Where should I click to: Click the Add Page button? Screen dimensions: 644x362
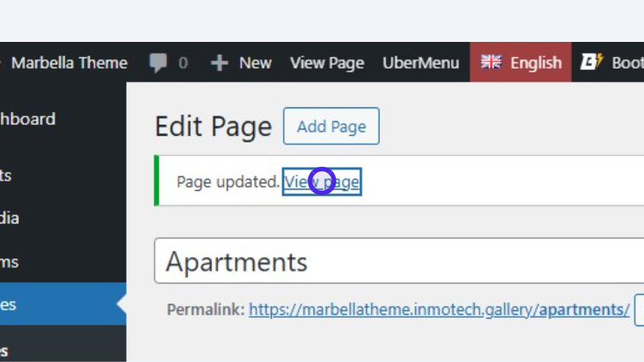(331, 127)
